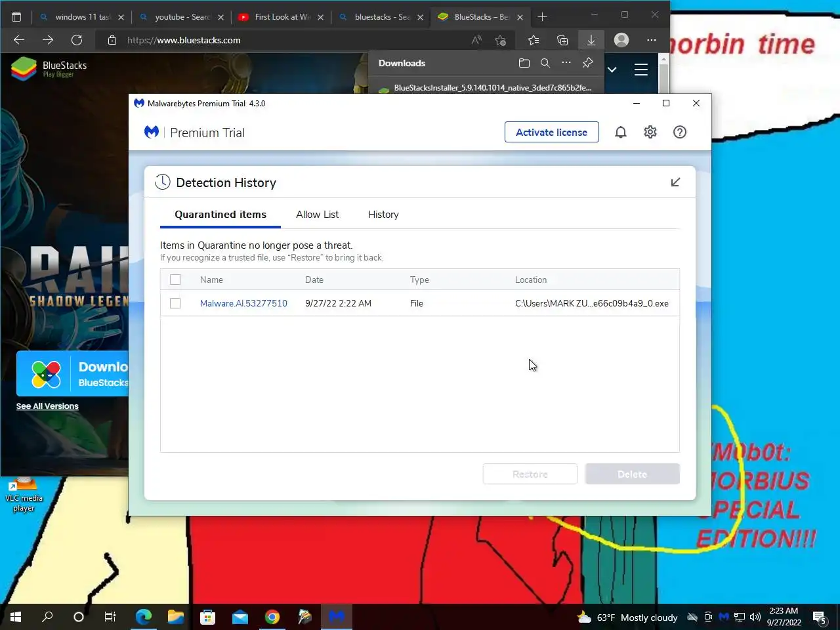Switch to the Allow List tab
Image resolution: width=840 pixels, height=630 pixels.
click(x=317, y=215)
